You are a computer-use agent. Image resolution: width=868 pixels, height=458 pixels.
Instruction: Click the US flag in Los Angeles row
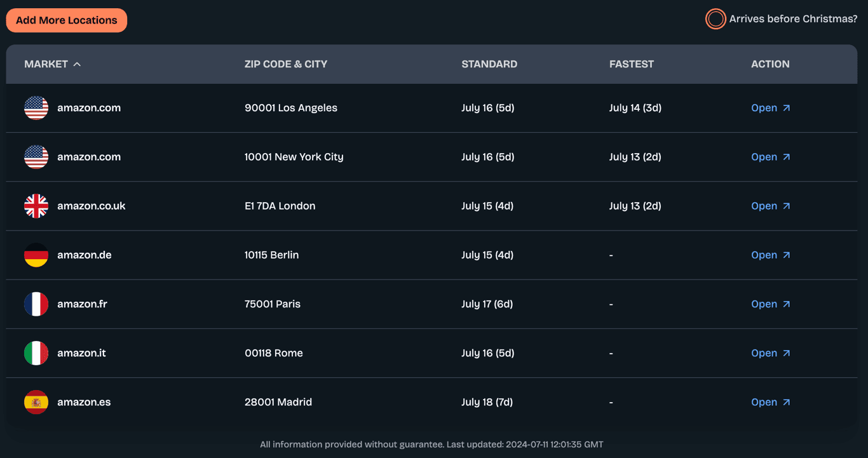[36, 108]
